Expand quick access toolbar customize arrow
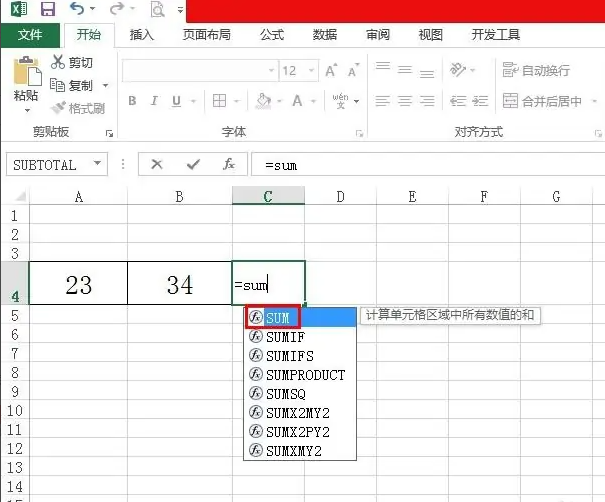605x502 pixels. pyautogui.click(x=180, y=10)
